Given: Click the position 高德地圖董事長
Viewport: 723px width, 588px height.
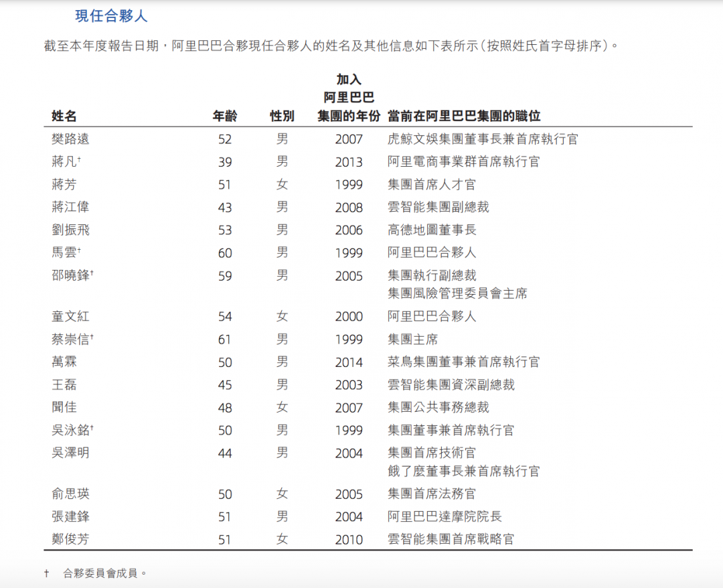Looking at the screenshot, I should tap(432, 230).
